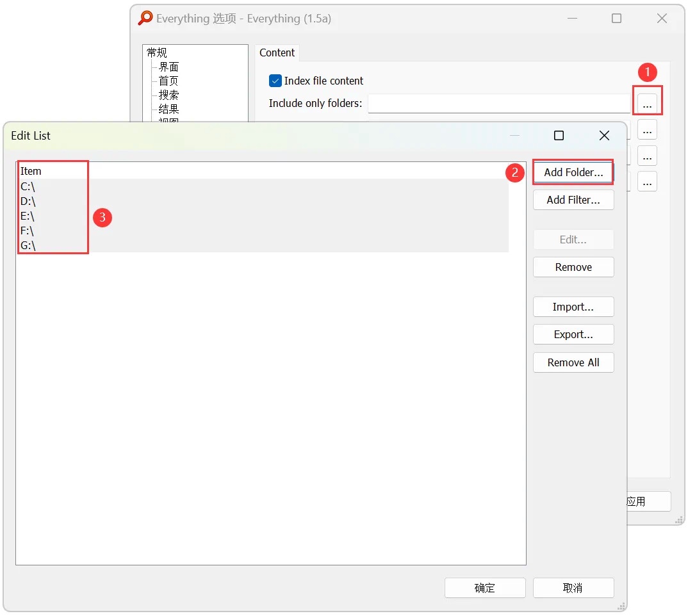Confirm Edit List with 确定
This screenshot has width=688, height=616.
pos(485,588)
